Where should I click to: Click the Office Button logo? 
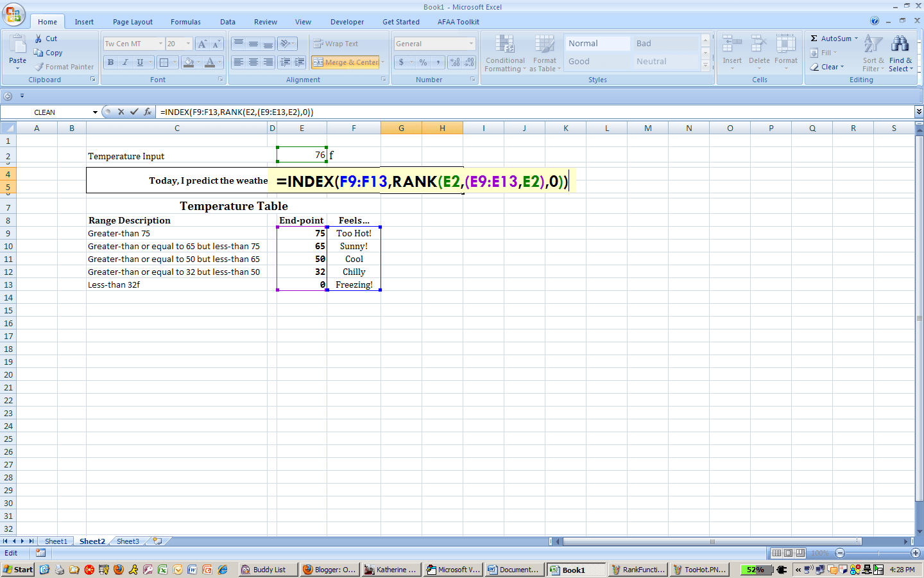pyautogui.click(x=13, y=14)
